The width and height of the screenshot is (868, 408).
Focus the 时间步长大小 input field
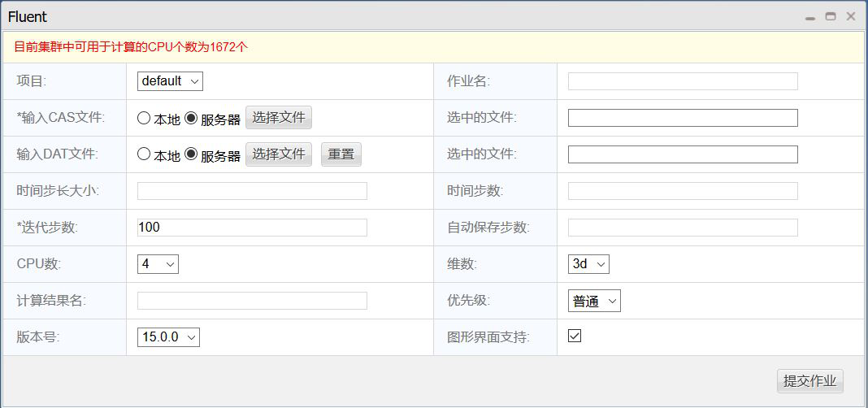click(x=252, y=191)
